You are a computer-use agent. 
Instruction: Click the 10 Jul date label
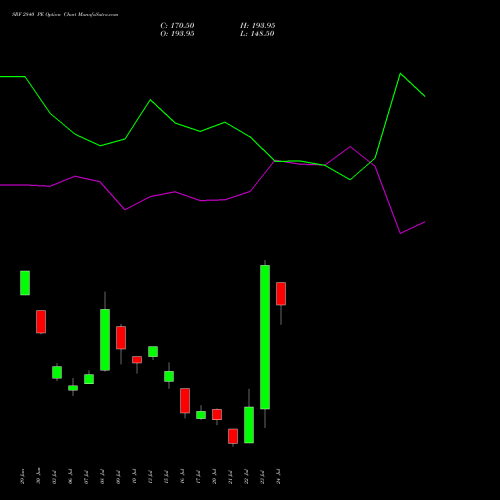pos(134,477)
